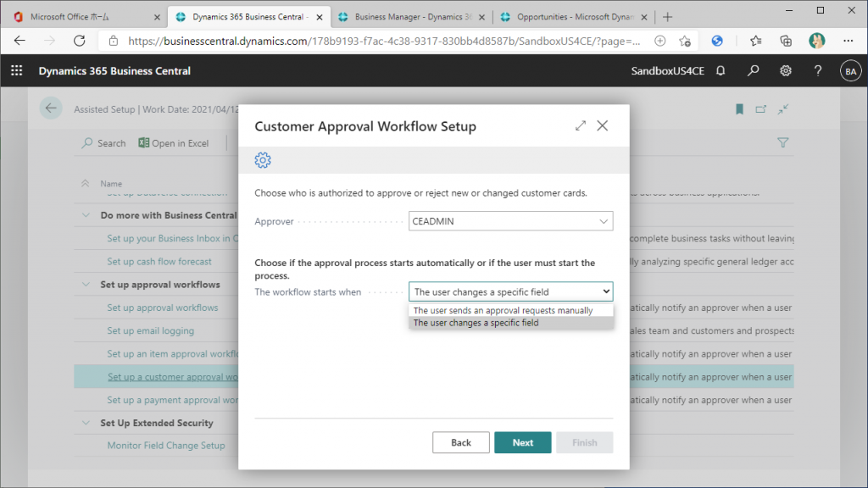Viewport: 868px width, 488px height.
Task: Open the Business Central search magnifier
Action: [753, 71]
